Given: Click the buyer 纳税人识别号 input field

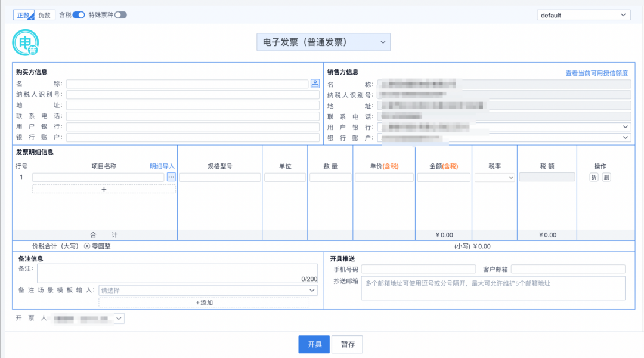Looking at the screenshot, I should click(193, 94).
